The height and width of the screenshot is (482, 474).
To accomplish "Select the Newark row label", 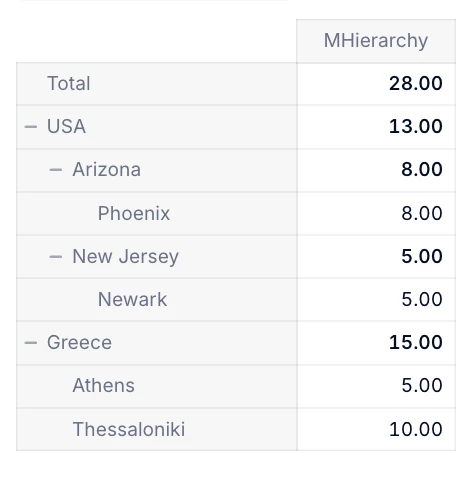I will click(132, 299).
